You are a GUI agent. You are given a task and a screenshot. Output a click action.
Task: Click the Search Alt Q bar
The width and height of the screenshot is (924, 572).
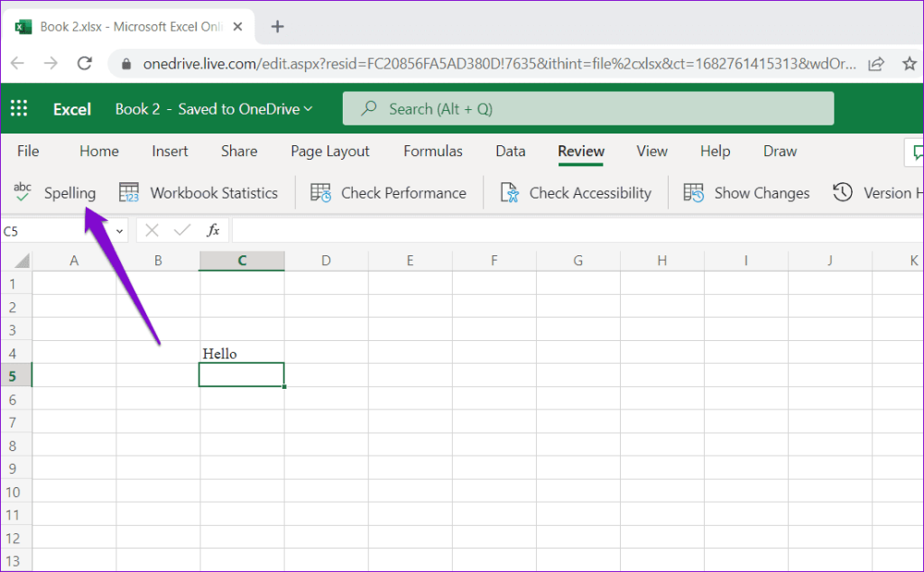click(x=587, y=108)
